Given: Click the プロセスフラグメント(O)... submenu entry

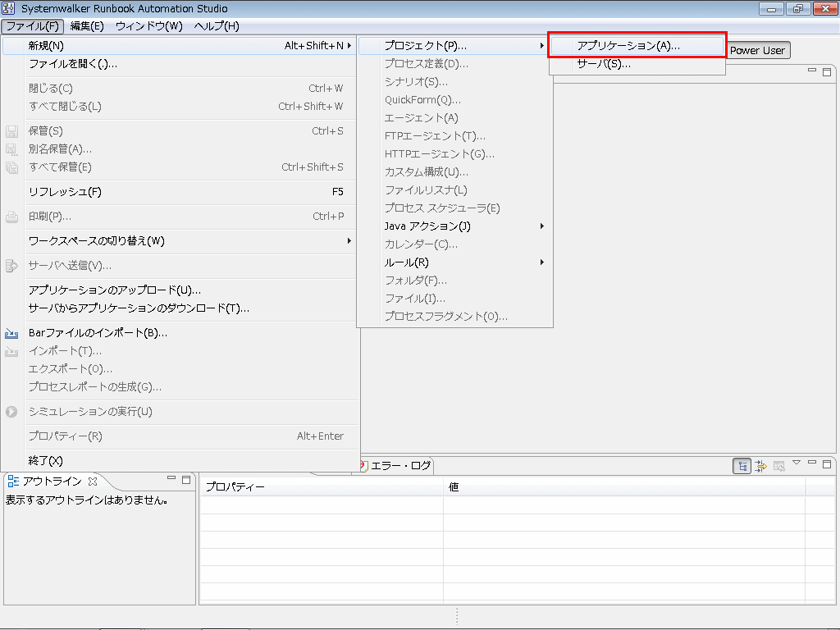Looking at the screenshot, I should 454,317.
